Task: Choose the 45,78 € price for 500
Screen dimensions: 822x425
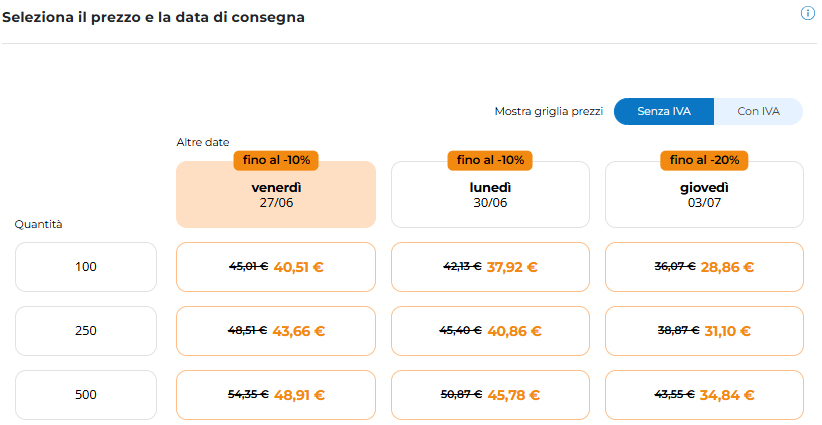Action: click(490, 395)
